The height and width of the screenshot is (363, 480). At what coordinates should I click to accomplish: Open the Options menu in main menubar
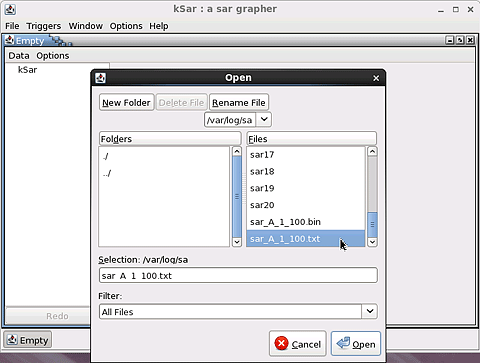[126, 26]
